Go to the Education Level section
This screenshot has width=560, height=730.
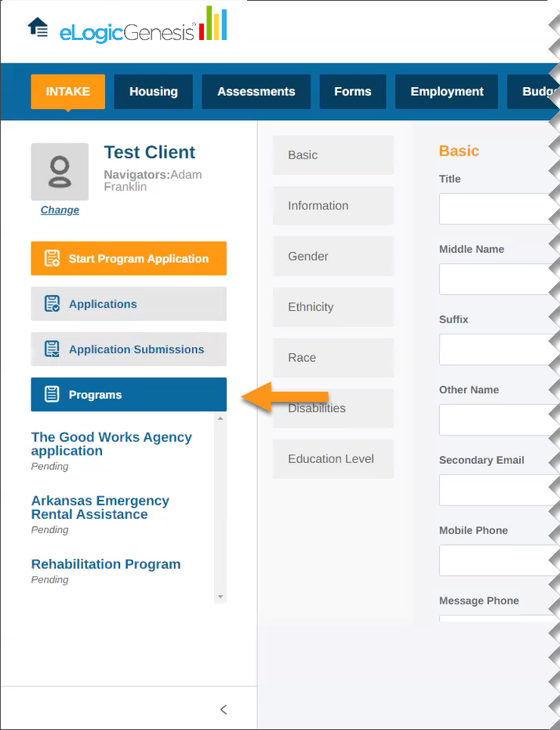(x=333, y=459)
